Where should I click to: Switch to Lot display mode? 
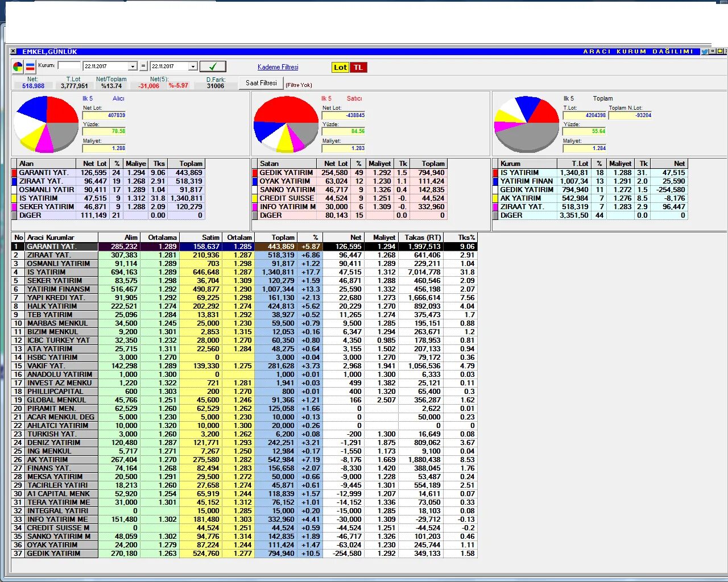coord(340,67)
